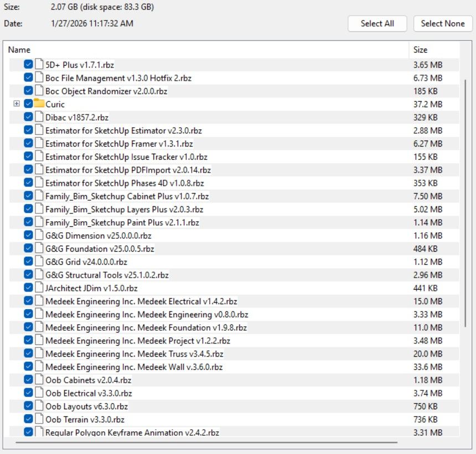Uncheck the Oob Terrain v3.3.0.rbz checkbox

pyautogui.click(x=28, y=419)
